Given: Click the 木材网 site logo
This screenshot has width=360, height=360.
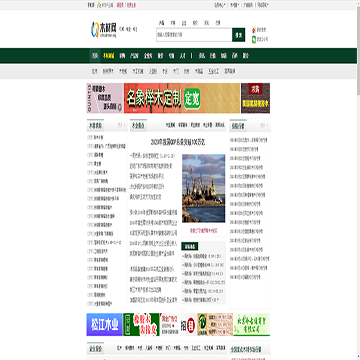Looking at the screenshot, I should (104, 29).
